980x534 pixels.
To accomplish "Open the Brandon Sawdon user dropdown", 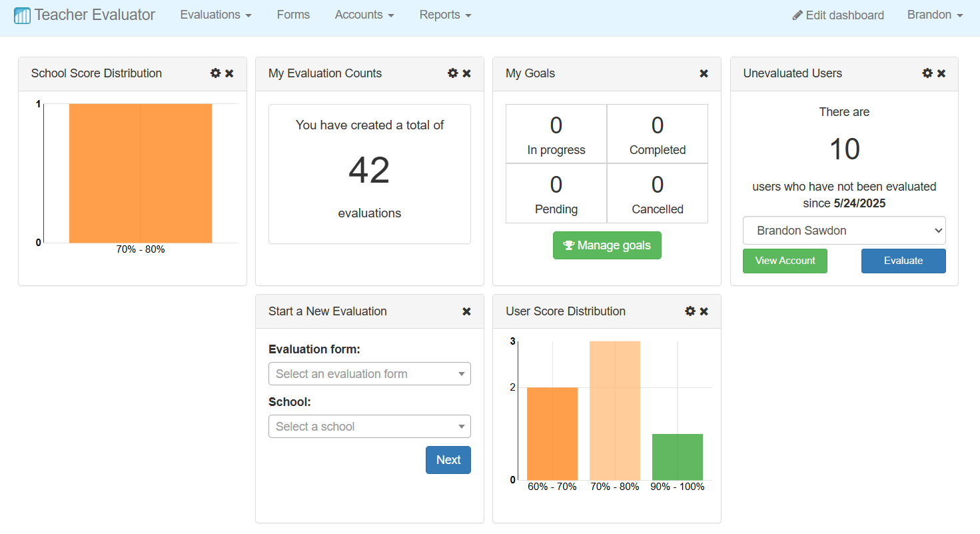I will click(844, 231).
